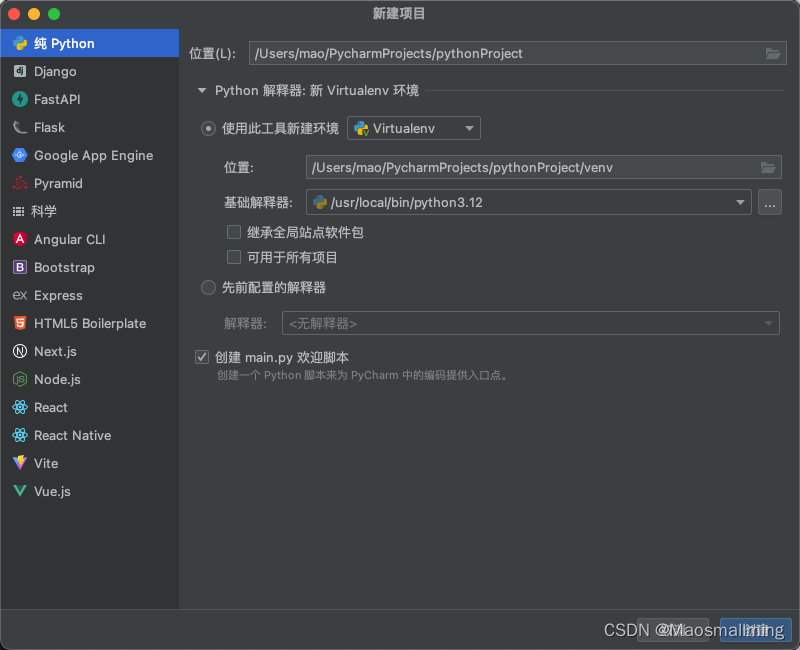Select 'Previously configured interpreter' radio button

click(x=208, y=288)
